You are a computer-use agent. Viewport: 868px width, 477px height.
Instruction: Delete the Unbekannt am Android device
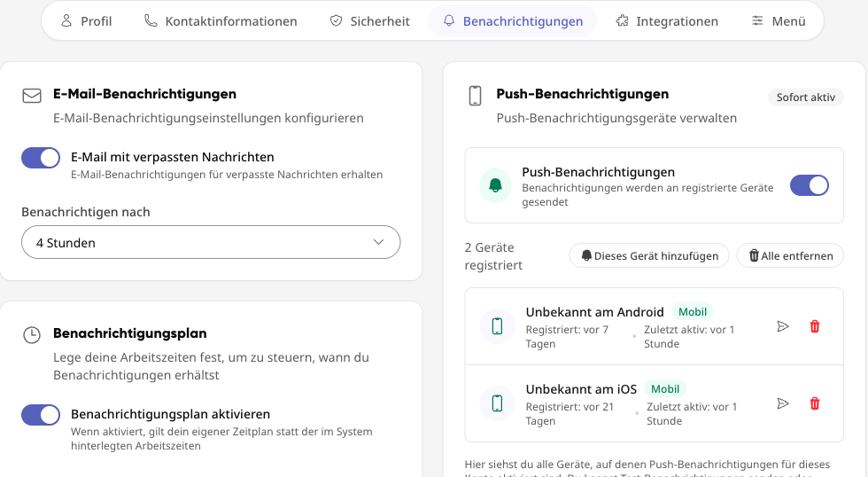point(814,326)
